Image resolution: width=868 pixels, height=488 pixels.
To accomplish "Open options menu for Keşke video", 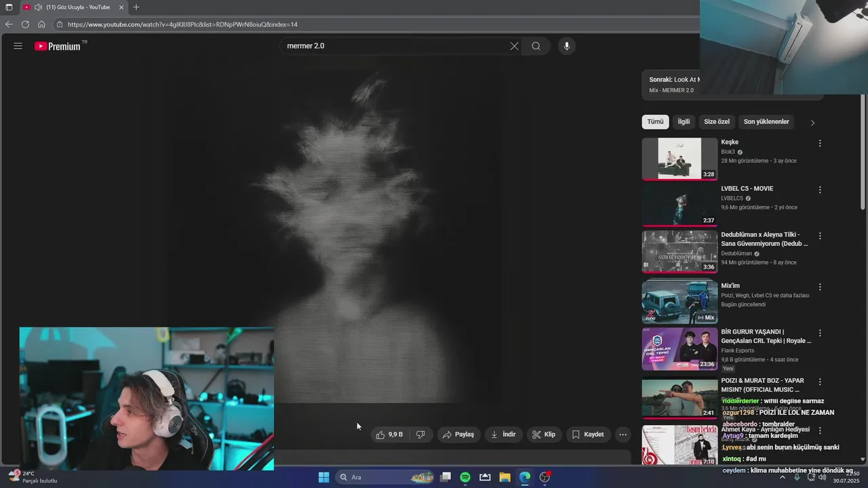I will pos(820,144).
